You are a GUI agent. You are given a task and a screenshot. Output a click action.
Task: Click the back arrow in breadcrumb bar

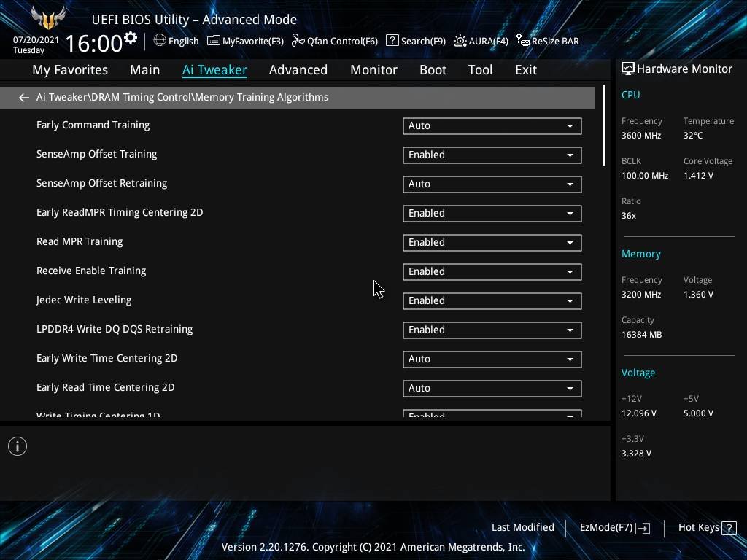coord(24,97)
